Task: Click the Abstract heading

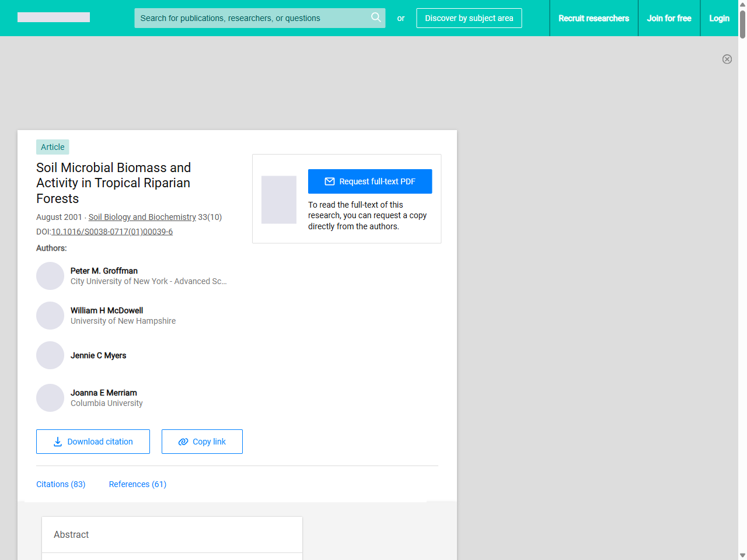Action: tap(71, 534)
